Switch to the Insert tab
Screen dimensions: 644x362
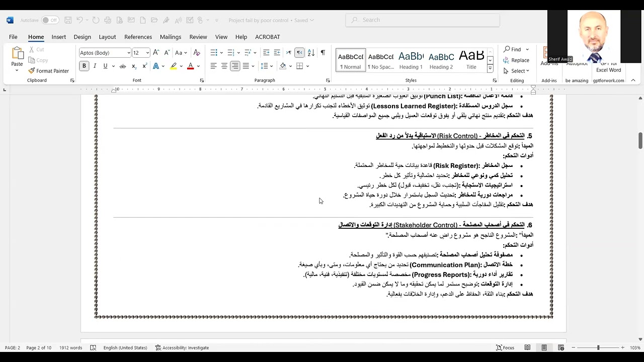click(58, 37)
